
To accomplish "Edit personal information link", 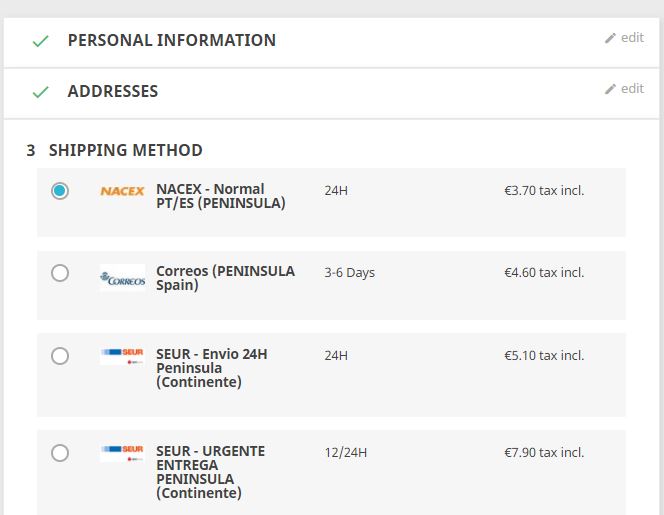I will point(632,38).
